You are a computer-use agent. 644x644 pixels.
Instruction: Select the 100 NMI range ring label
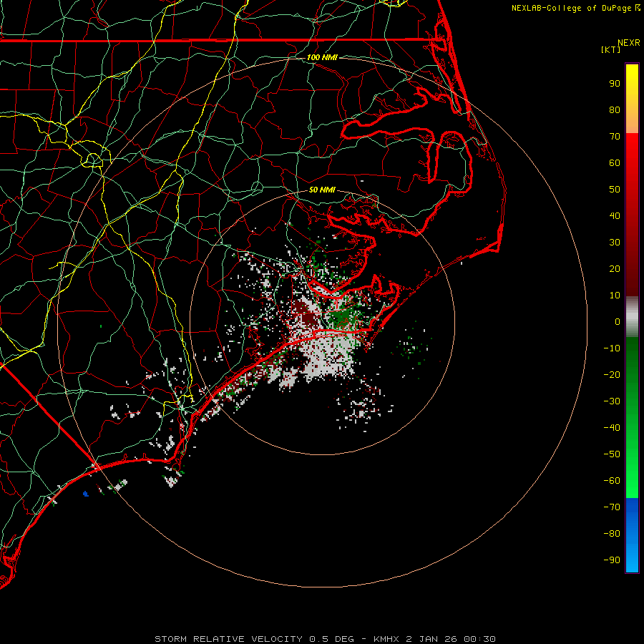322,57
